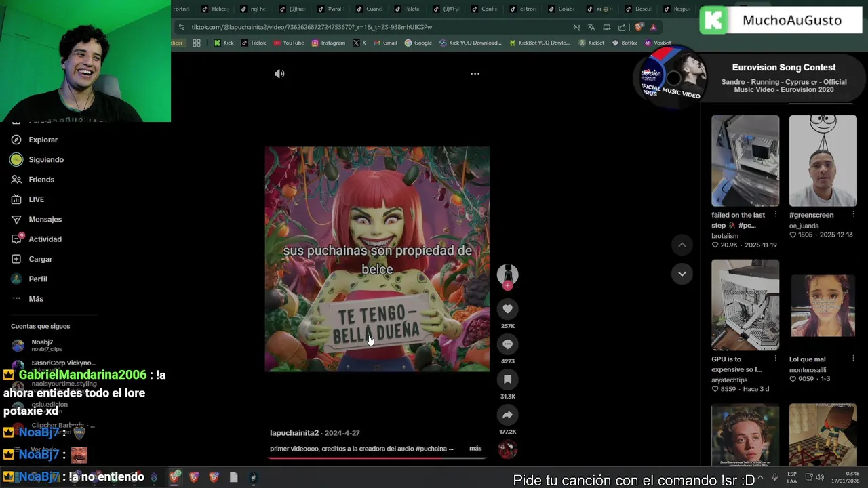Mute the TikTok video sound icon

click(x=279, y=73)
